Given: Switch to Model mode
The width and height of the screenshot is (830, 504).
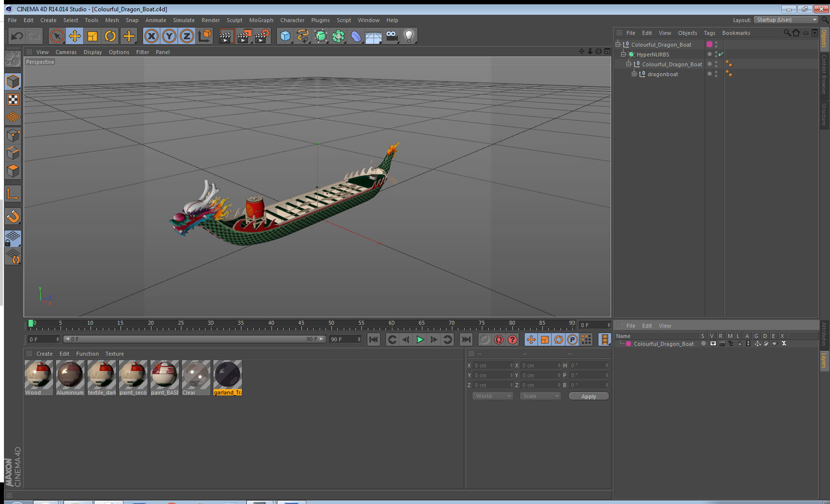Looking at the screenshot, I should (13, 82).
